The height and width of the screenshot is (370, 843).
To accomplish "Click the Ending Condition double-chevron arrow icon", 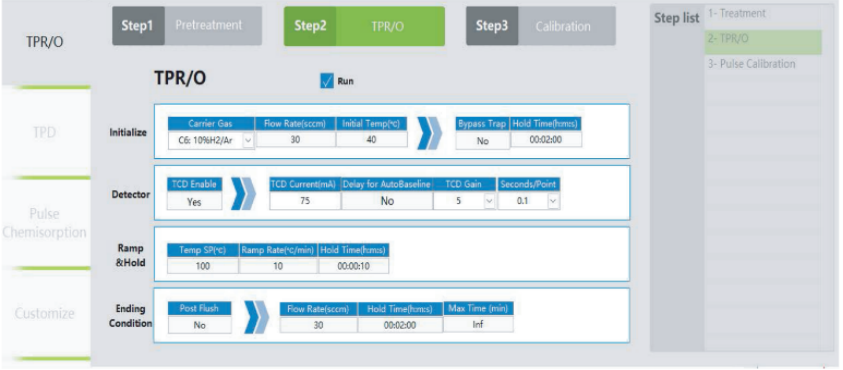I will [x=256, y=317].
